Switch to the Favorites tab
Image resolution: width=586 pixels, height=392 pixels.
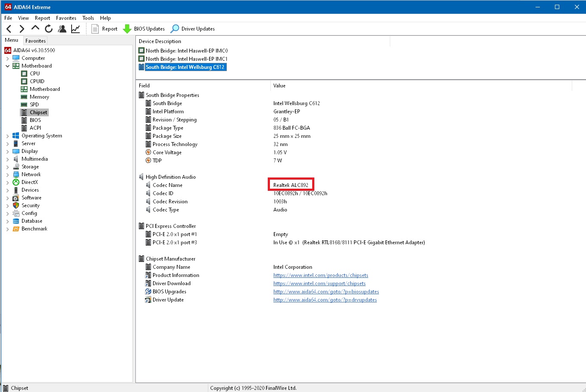(35, 41)
